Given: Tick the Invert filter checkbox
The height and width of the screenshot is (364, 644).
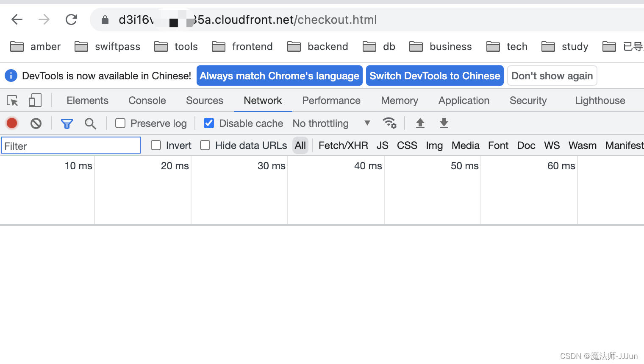Looking at the screenshot, I should click(156, 146).
